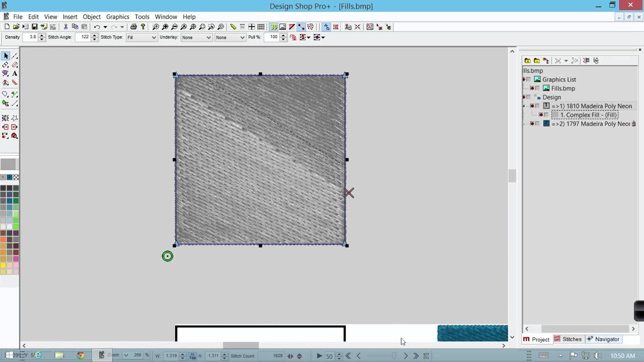Select the arrow selection tool

(6, 56)
